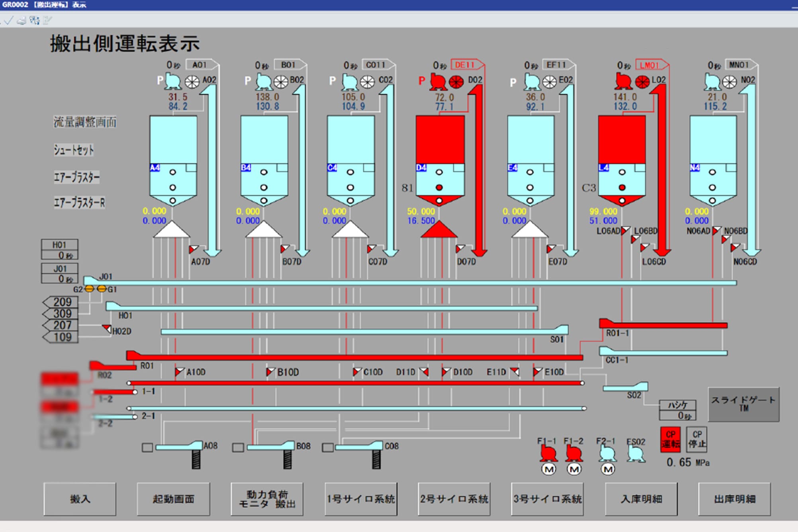
Task: Tick the checkbox beside the A08 conveyor
Action: click(147, 448)
